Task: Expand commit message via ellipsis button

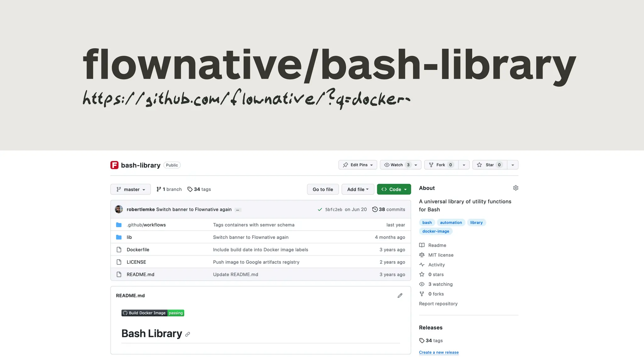Action: pos(238,210)
